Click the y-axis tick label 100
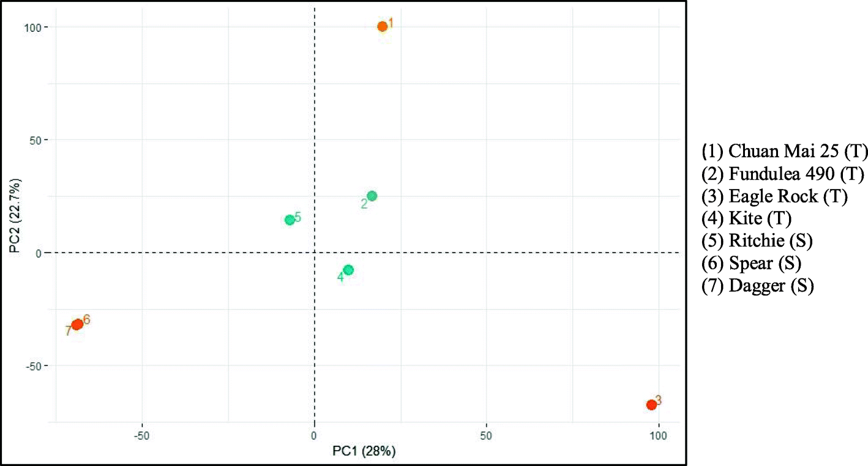This screenshot has width=868, height=466. click(x=34, y=27)
